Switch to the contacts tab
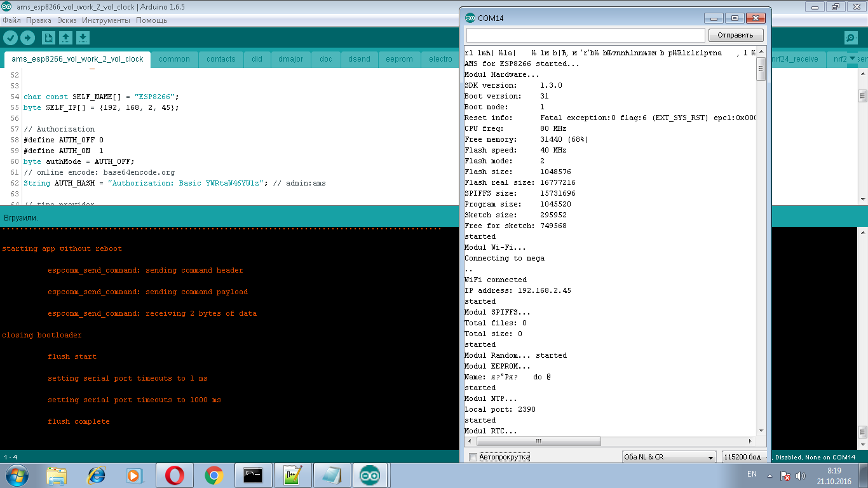Viewport: 868px width, 488px height. coord(220,58)
